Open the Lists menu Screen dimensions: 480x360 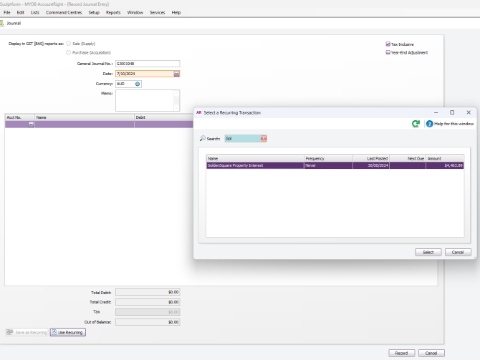click(x=35, y=12)
